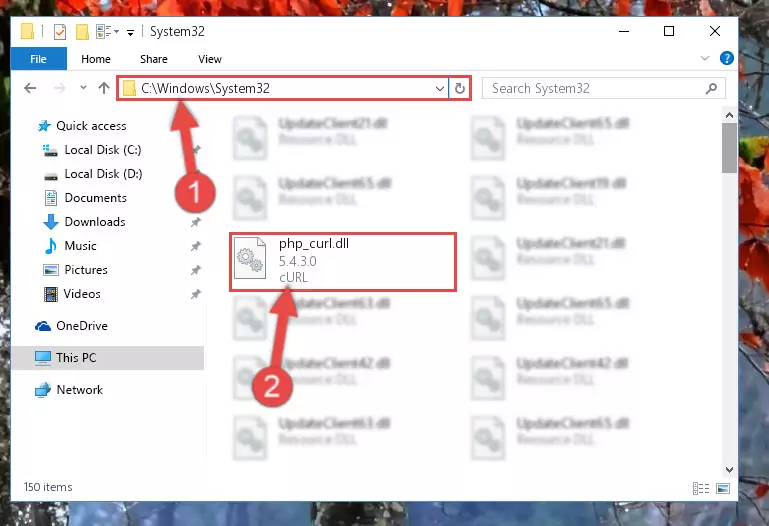Switch to the View ribbon tab
This screenshot has width=769, height=526.
[x=209, y=59]
